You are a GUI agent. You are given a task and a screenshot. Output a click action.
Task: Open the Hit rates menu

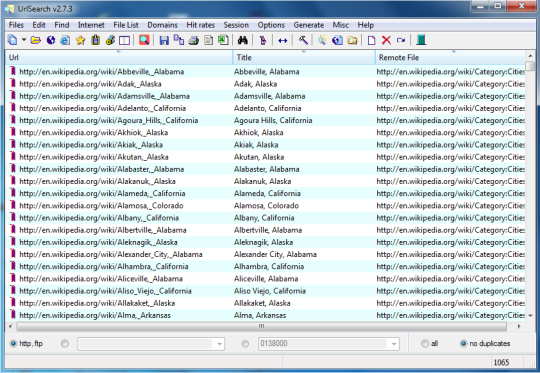[x=200, y=25]
